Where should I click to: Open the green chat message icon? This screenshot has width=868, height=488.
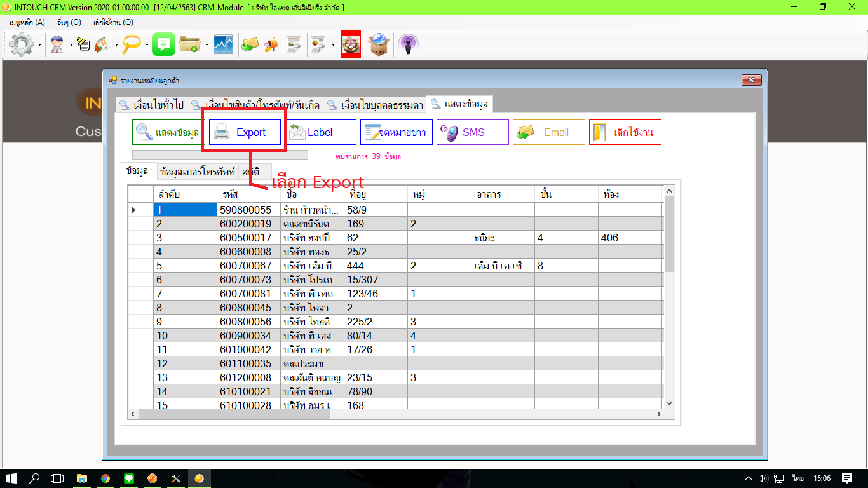163,44
